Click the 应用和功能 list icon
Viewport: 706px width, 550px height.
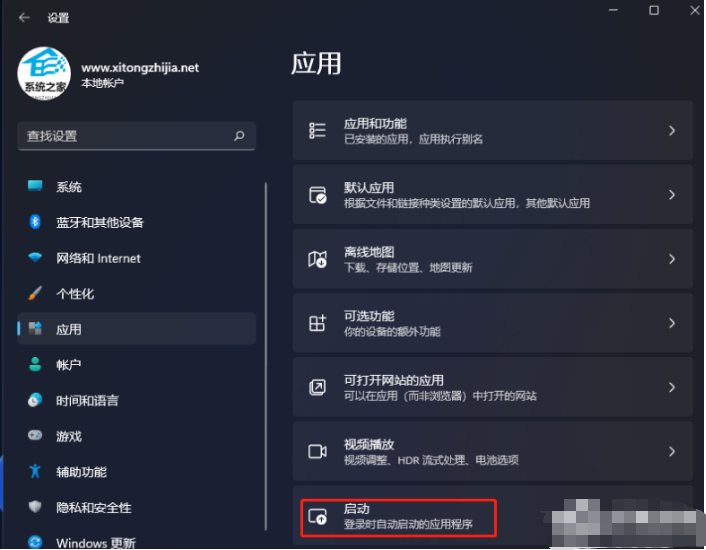point(317,131)
